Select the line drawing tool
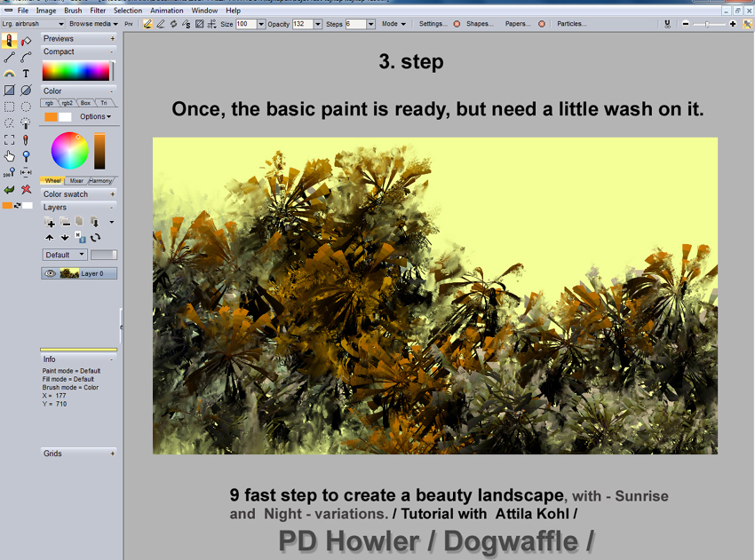755x560 pixels. tap(9, 58)
